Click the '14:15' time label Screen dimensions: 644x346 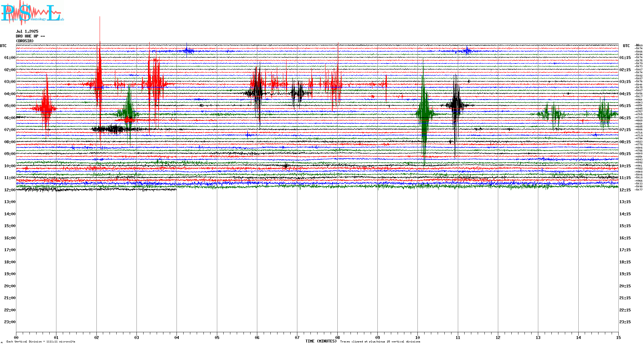[625, 214]
